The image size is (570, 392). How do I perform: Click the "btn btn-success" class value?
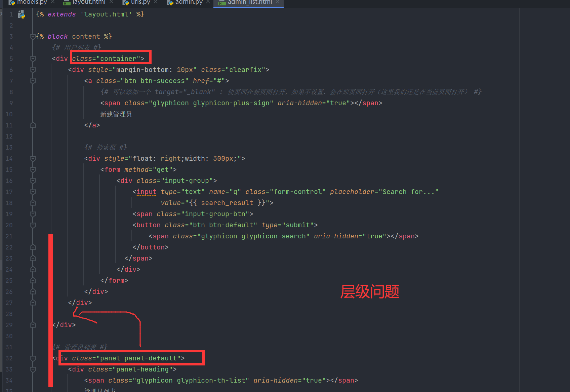pos(155,81)
